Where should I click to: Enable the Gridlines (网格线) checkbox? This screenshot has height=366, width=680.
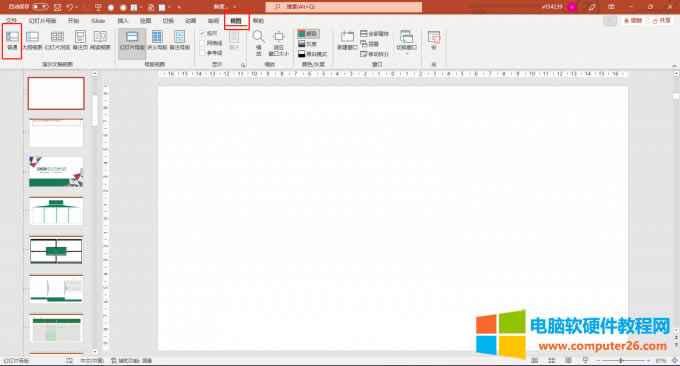tap(202, 43)
